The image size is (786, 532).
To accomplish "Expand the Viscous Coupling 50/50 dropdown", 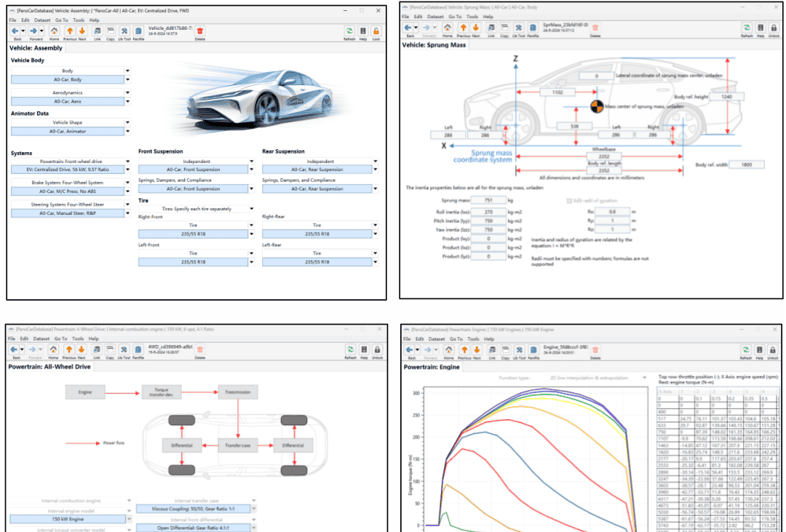I will [255, 509].
